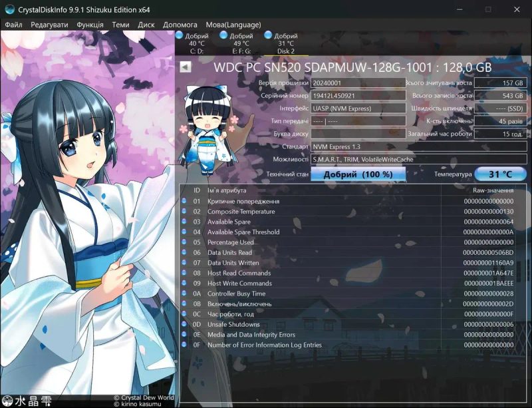Click status dot of Host Read Commands row
Screen dimensions: 532x408
click(x=184, y=272)
